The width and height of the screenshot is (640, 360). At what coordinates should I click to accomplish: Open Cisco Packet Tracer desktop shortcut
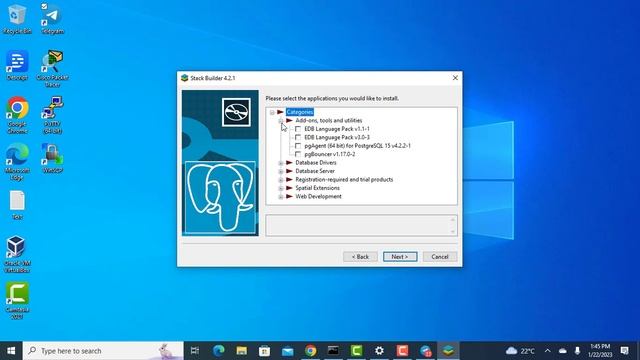pos(52,69)
